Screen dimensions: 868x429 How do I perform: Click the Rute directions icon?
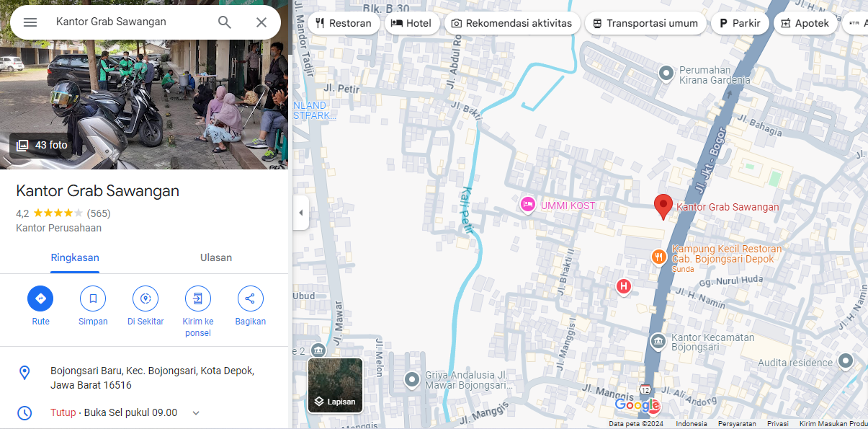tap(40, 298)
